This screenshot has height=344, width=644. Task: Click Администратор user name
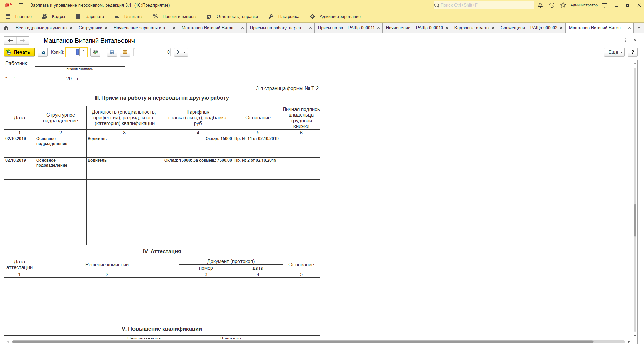pos(584,5)
